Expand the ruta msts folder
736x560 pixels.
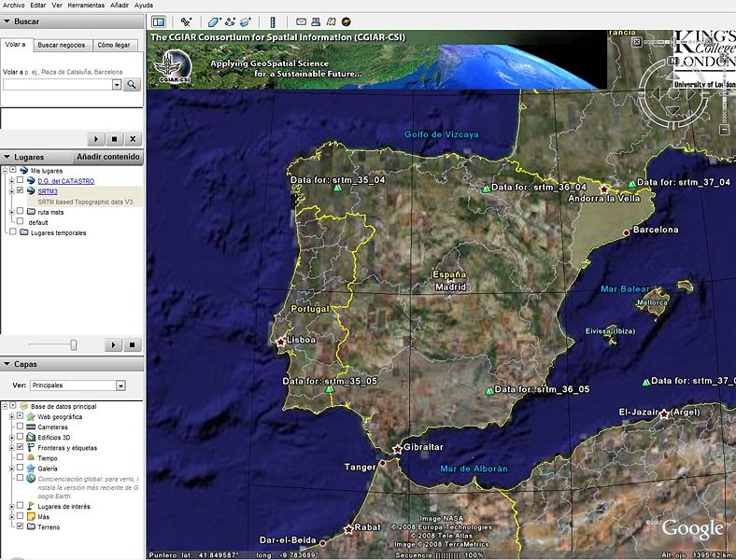pos(10,212)
